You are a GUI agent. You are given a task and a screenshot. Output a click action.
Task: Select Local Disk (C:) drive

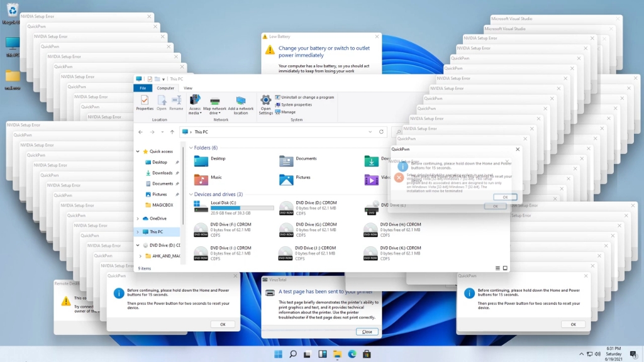(x=233, y=208)
